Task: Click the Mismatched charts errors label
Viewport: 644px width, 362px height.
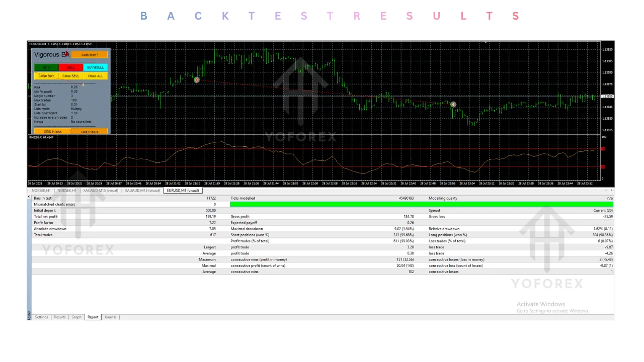Action: click(x=54, y=204)
